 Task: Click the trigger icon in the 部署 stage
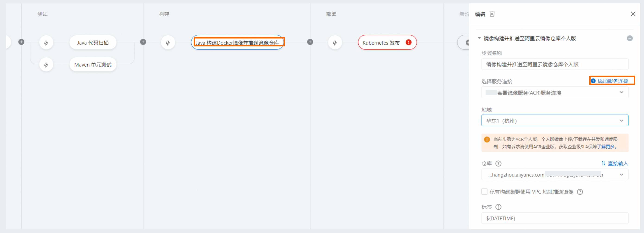(x=335, y=43)
